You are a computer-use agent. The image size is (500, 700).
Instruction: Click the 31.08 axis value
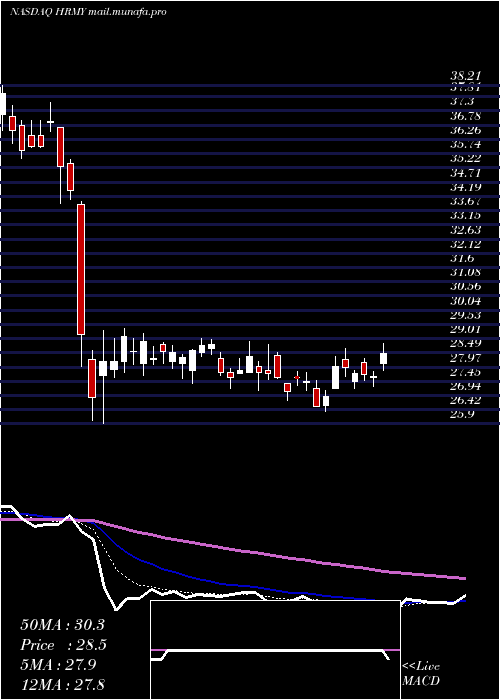coord(465,272)
